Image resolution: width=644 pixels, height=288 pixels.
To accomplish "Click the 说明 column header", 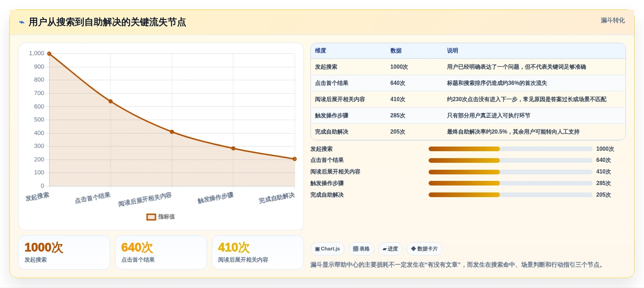I will (453, 51).
